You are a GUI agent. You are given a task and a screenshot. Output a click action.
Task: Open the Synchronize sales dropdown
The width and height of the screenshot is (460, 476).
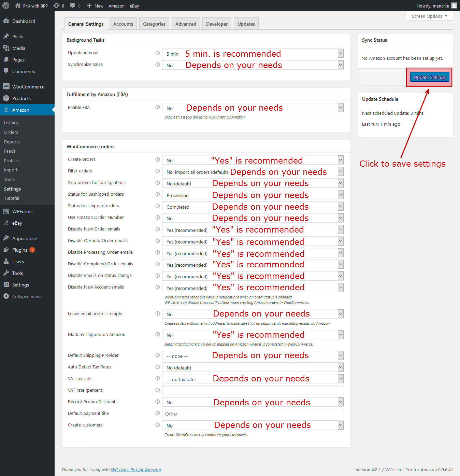253,65
